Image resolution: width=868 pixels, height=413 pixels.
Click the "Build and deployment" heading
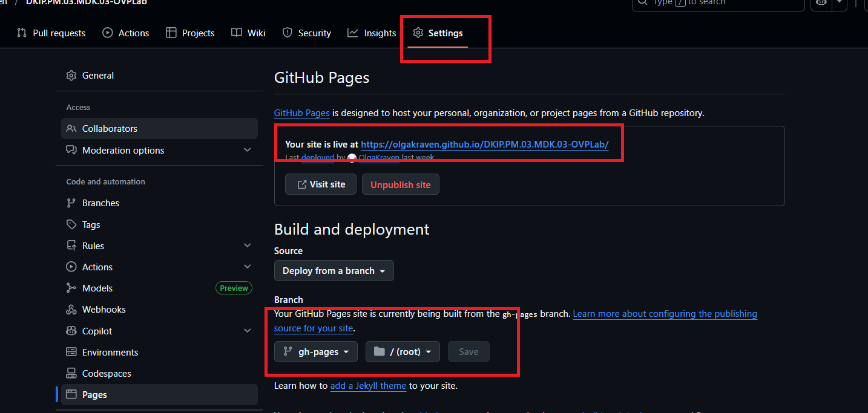pos(352,230)
